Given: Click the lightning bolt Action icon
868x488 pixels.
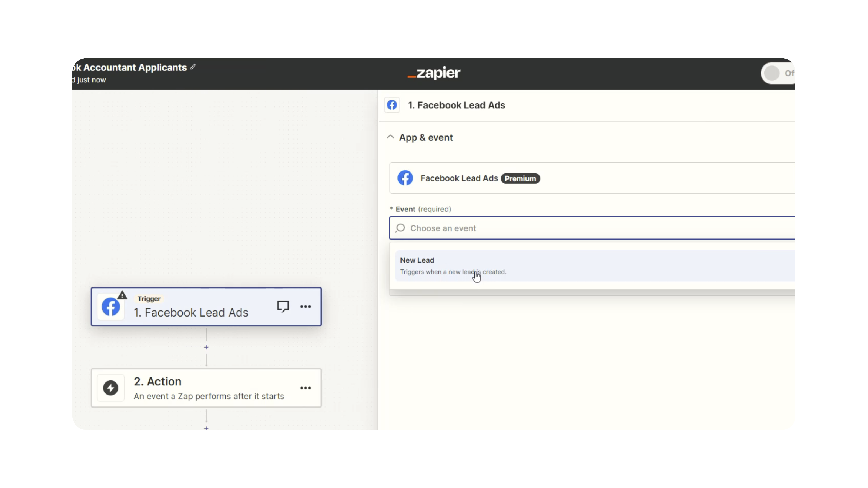Looking at the screenshot, I should pyautogui.click(x=110, y=388).
